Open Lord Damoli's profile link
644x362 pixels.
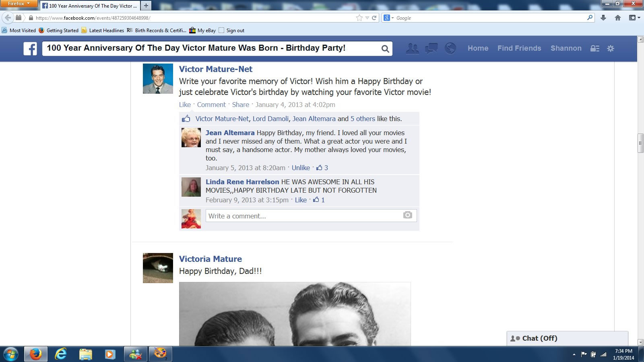270,119
